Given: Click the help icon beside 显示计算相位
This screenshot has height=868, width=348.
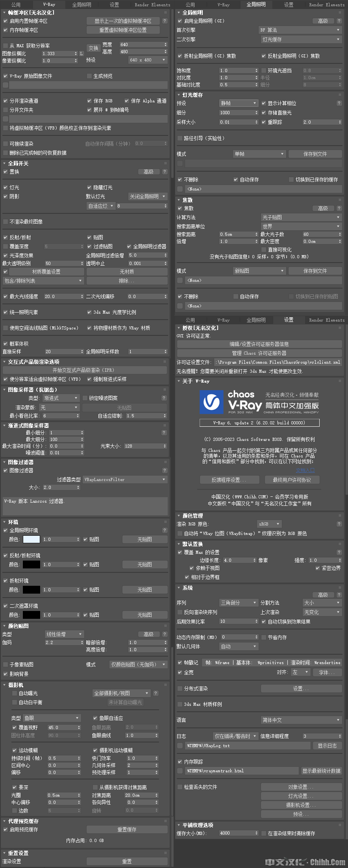Looking at the screenshot, I should (339, 103).
